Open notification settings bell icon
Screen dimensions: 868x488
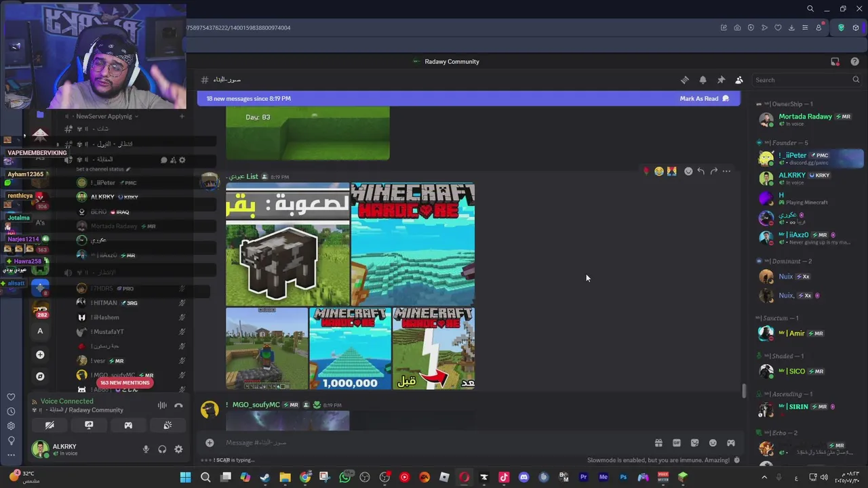coord(703,80)
